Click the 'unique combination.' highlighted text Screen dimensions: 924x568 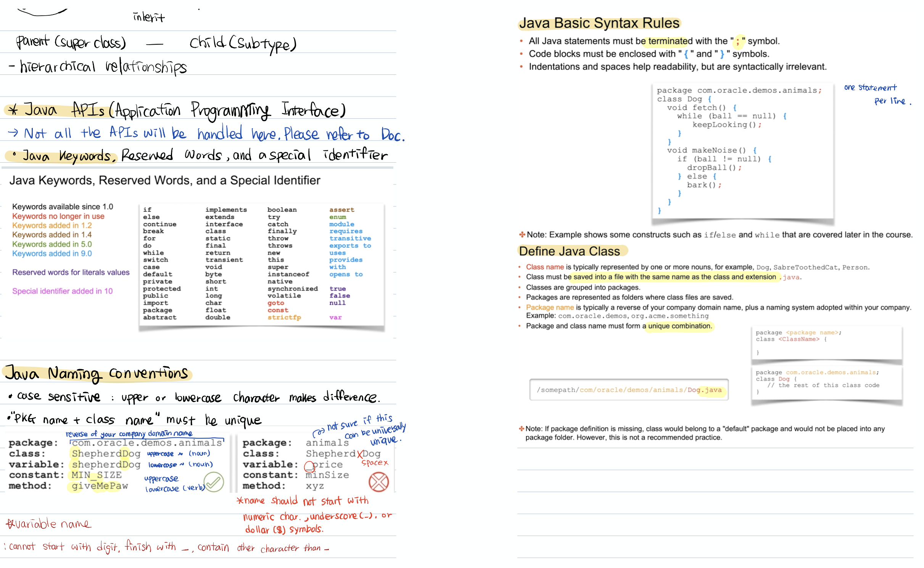tap(680, 326)
